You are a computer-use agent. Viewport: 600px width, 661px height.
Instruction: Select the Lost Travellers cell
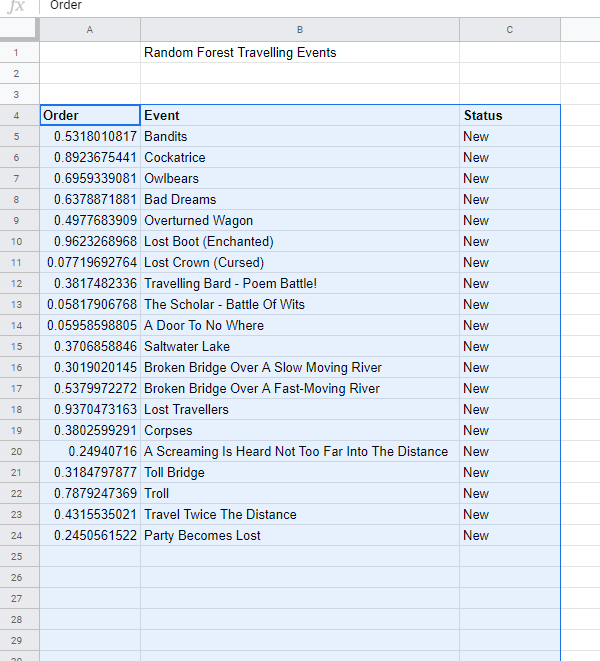(x=300, y=409)
